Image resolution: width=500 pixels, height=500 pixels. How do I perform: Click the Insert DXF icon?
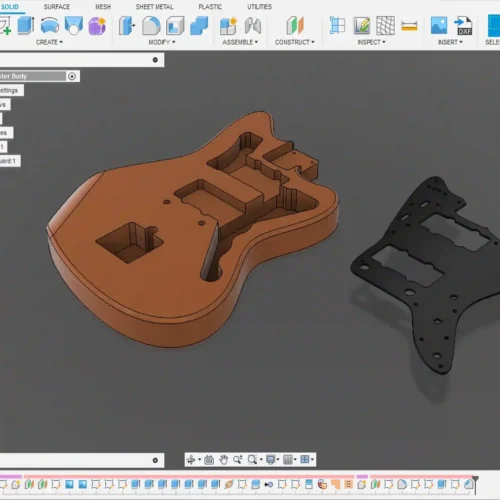(463, 25)
